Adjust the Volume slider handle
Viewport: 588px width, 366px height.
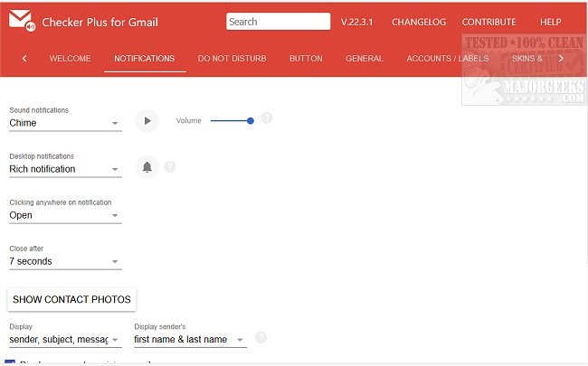(251, 120)
